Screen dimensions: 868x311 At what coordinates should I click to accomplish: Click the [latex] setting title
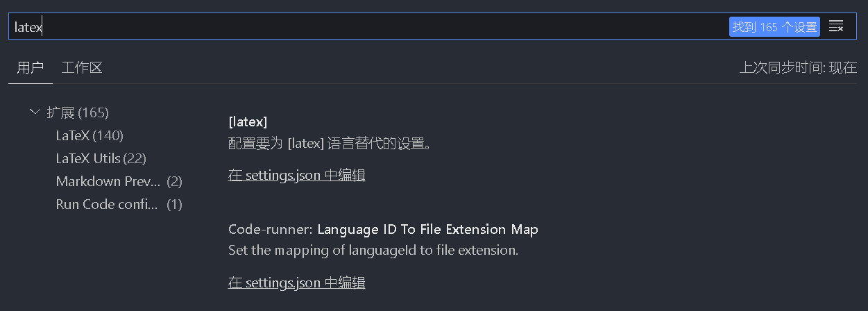tap(248, 121)
